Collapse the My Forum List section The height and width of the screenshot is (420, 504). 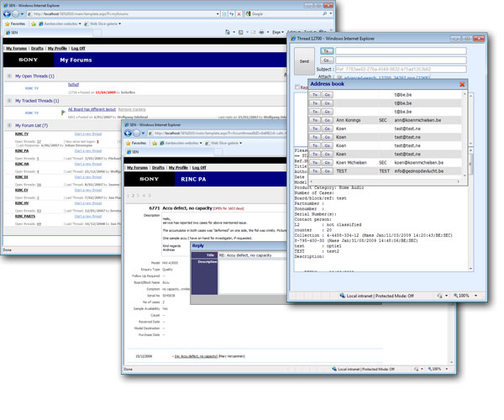tap(9, 125)
